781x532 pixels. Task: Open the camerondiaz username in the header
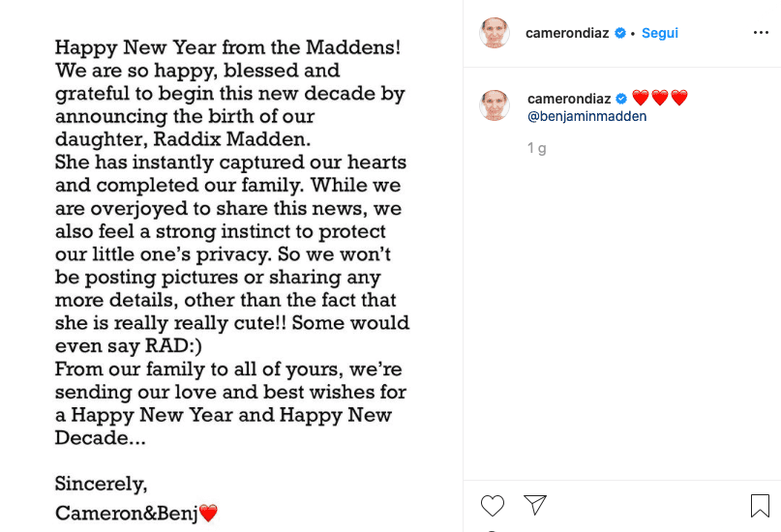coord(568,33)
